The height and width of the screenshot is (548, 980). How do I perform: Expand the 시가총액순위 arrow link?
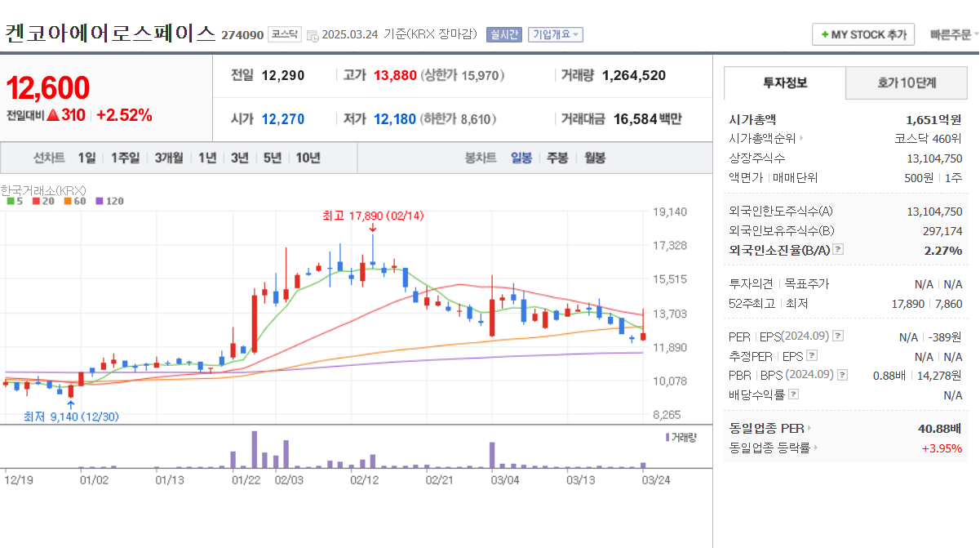[800, 139]
